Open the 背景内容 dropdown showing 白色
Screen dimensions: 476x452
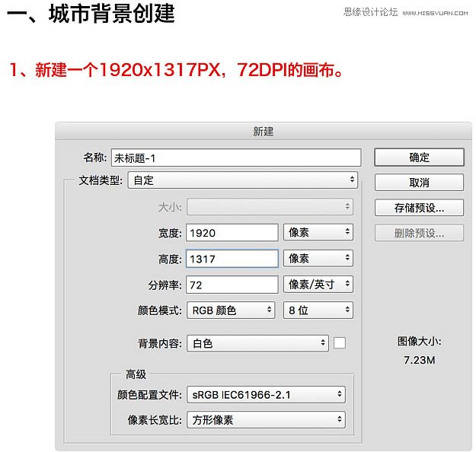[257, 343]
